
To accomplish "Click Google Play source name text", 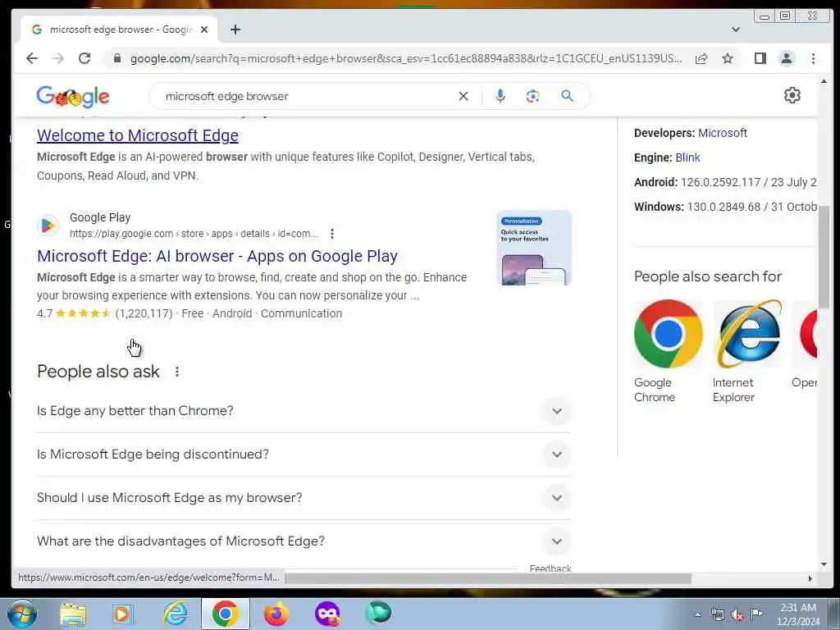I will (x=100, y=217).
